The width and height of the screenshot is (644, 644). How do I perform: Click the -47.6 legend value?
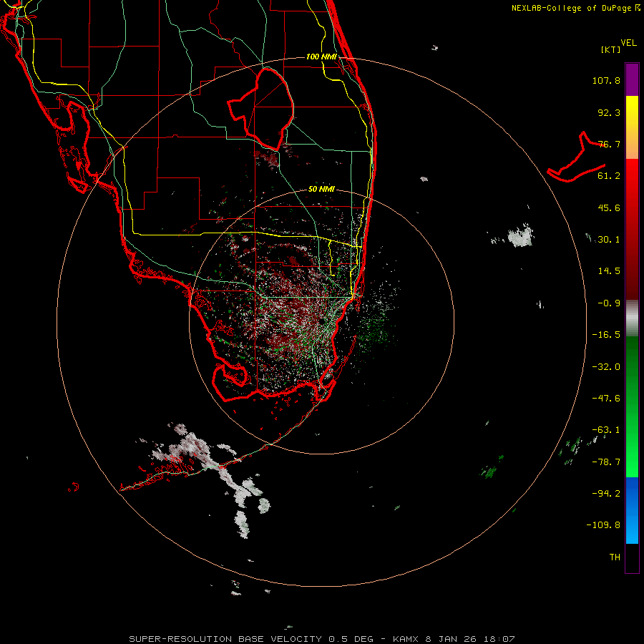pyautogui.click(x=606, y=399)
